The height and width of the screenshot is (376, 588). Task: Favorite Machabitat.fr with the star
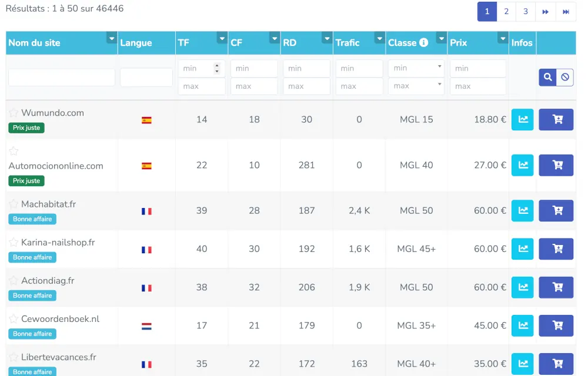tap(14, 204)
